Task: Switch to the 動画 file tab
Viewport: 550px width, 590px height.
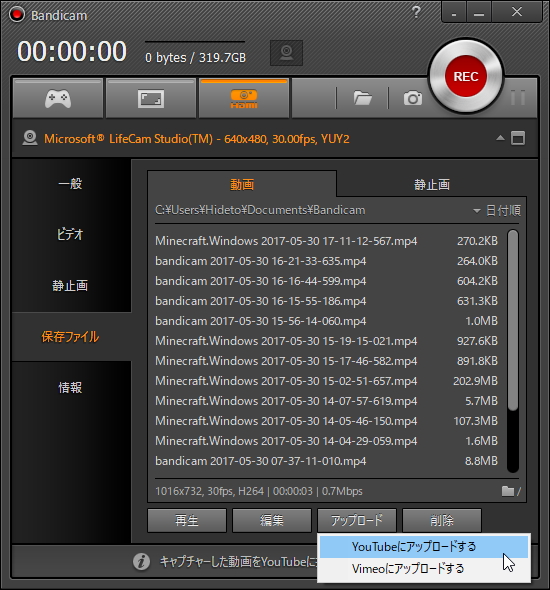Action: (242, 184)
